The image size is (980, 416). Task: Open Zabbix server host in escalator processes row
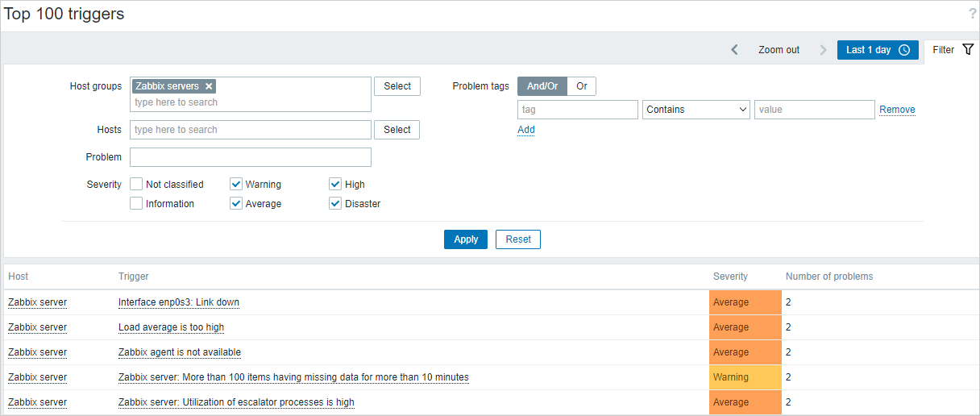(37, 402)
